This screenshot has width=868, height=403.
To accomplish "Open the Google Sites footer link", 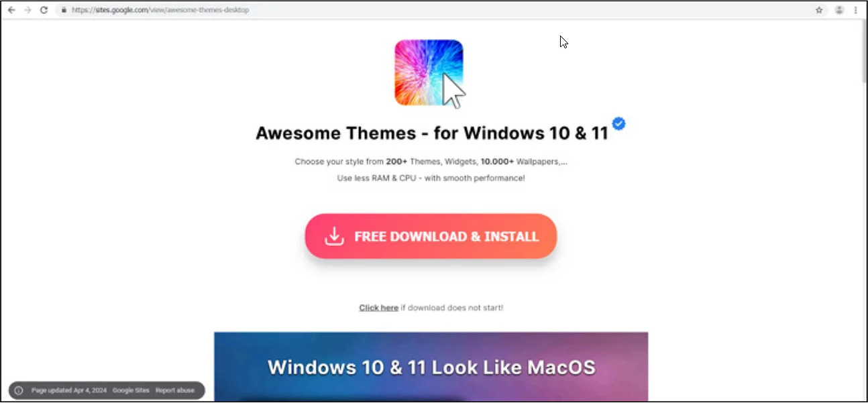I will tap(130, 390).
